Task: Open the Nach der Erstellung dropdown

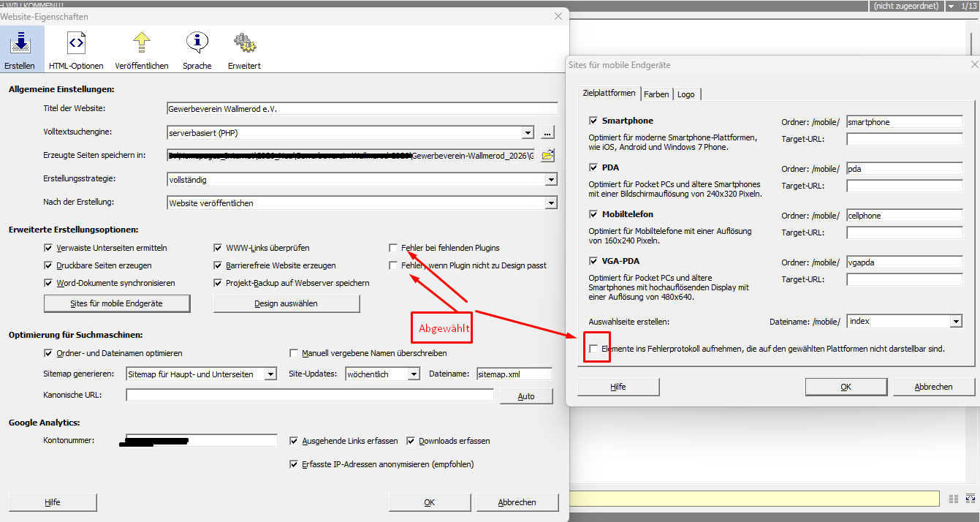Action: coord(551,203)
